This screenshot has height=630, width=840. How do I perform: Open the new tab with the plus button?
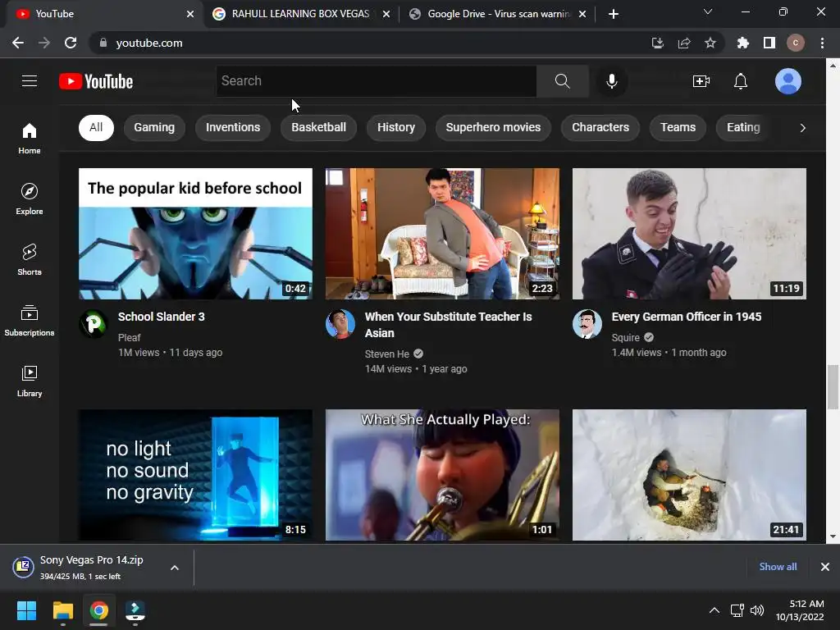pos(614,14)
